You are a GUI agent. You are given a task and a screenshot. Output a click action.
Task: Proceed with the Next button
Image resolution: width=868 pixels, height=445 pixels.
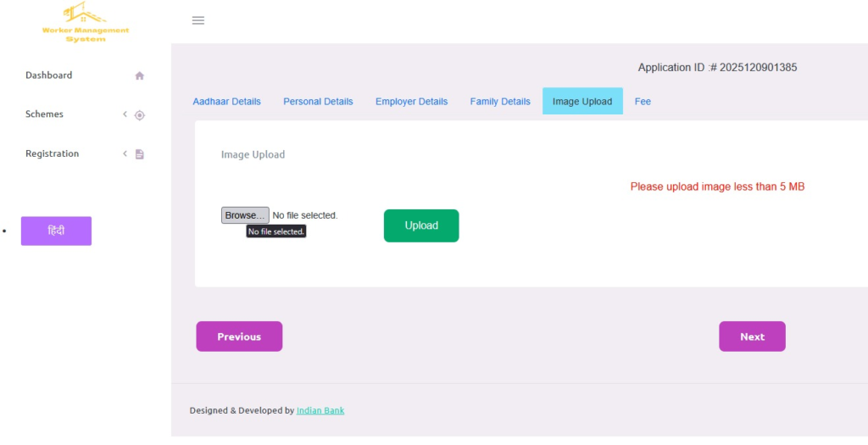click(752, 337)
